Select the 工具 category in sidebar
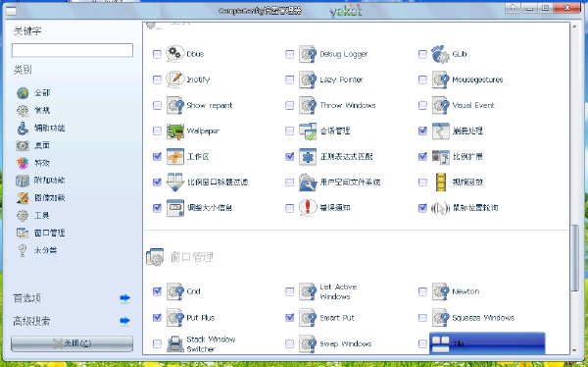Viewport: 588px width, 367px height. tap(42, 216)
